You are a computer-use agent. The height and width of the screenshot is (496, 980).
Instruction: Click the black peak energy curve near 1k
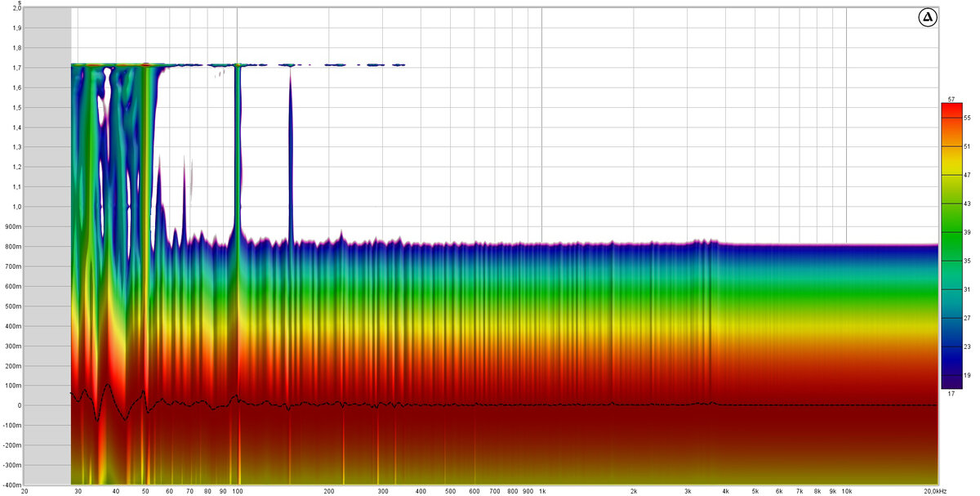[x=541, y=404]
